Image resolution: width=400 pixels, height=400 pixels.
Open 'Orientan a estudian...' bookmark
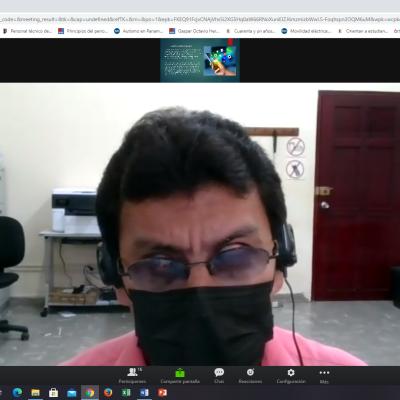click(x=363, y=31)
